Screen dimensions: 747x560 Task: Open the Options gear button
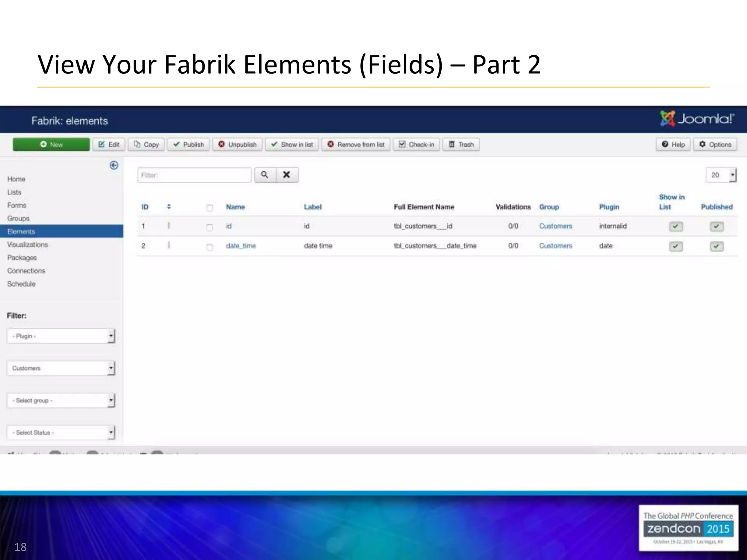click(x=715, y=144)
